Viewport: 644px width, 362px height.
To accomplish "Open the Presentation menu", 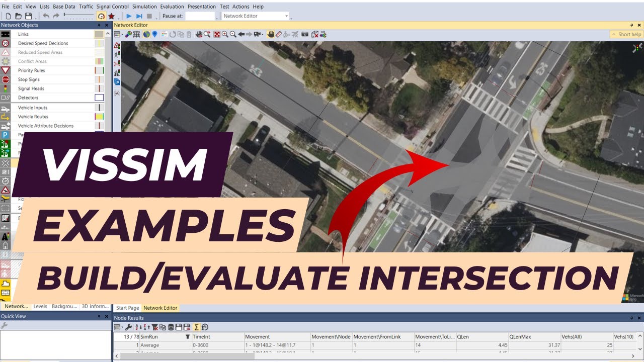I will point(202,7).
